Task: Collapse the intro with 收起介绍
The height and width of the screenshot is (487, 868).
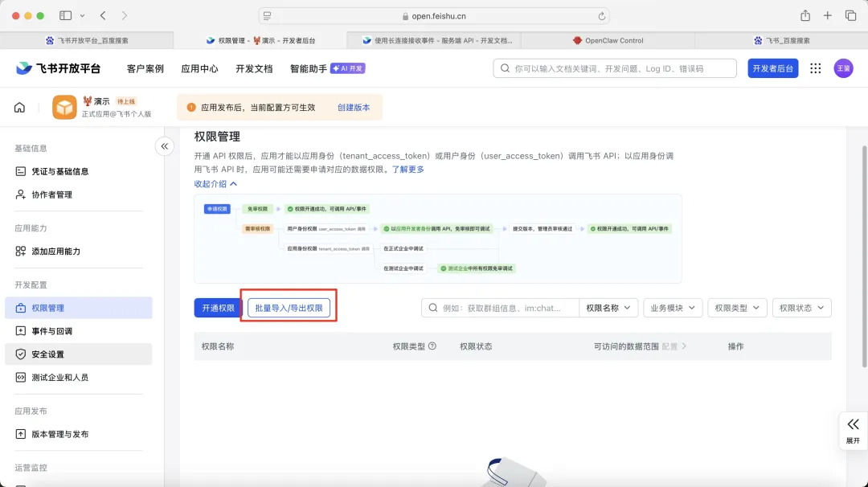Action: click(215, 184)
